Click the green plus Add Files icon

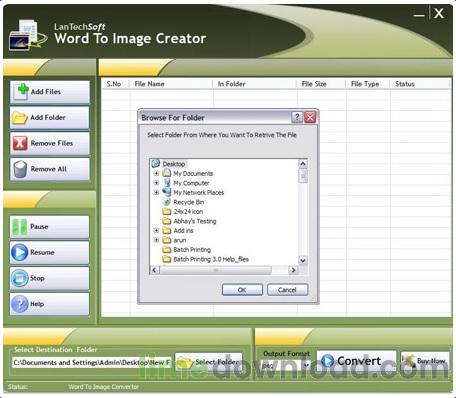tap(23, 91)
